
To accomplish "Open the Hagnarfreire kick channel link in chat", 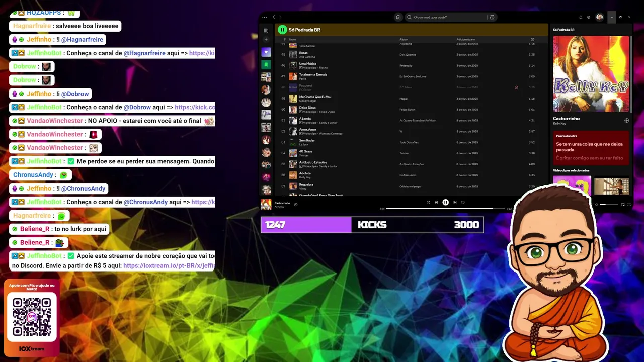I will click(202, 53).
